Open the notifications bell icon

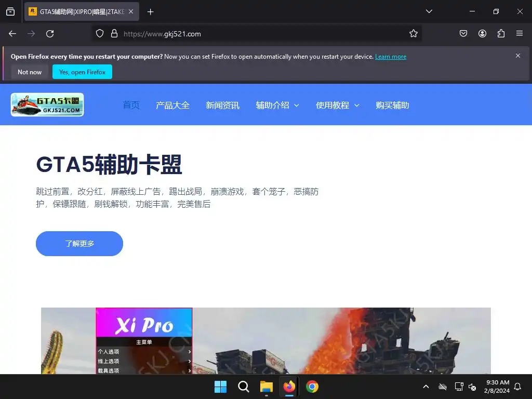pos(517,387)
